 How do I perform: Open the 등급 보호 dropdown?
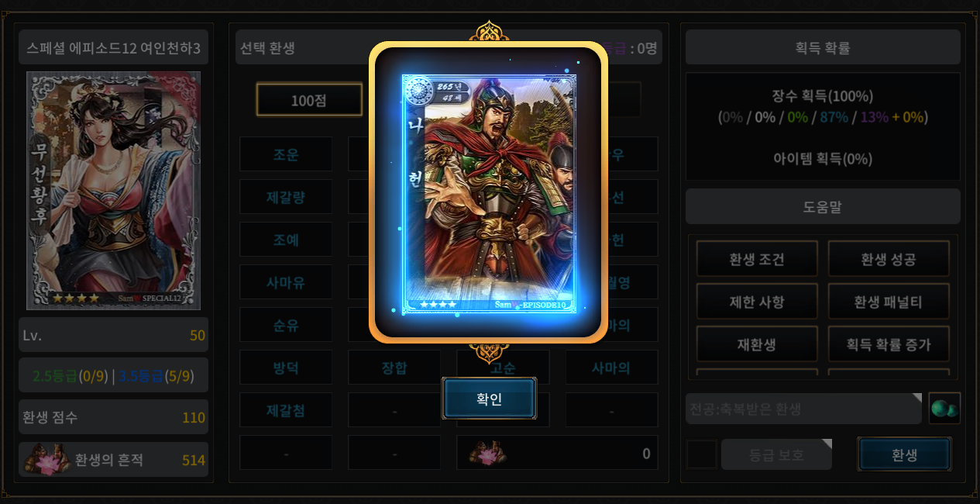click(776, 454)
